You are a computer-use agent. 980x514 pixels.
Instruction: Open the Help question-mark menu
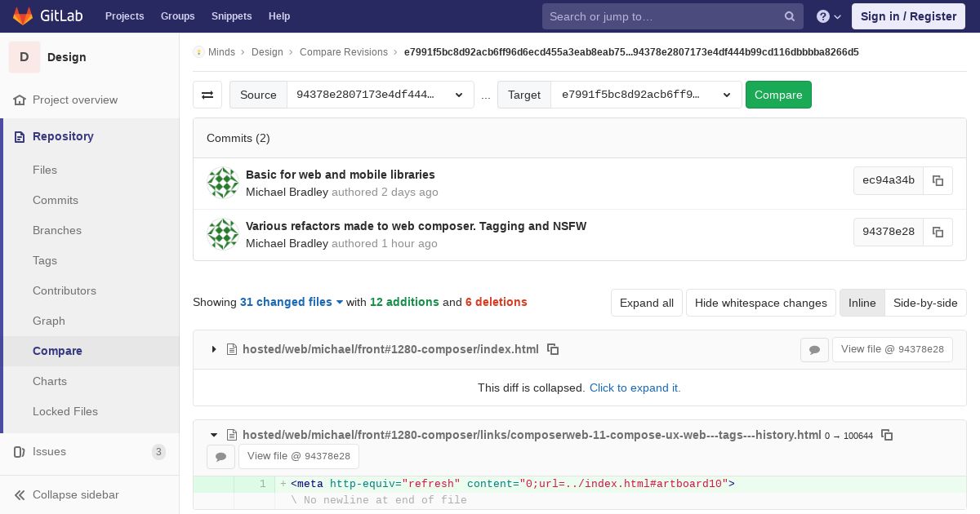pos(828,16)
